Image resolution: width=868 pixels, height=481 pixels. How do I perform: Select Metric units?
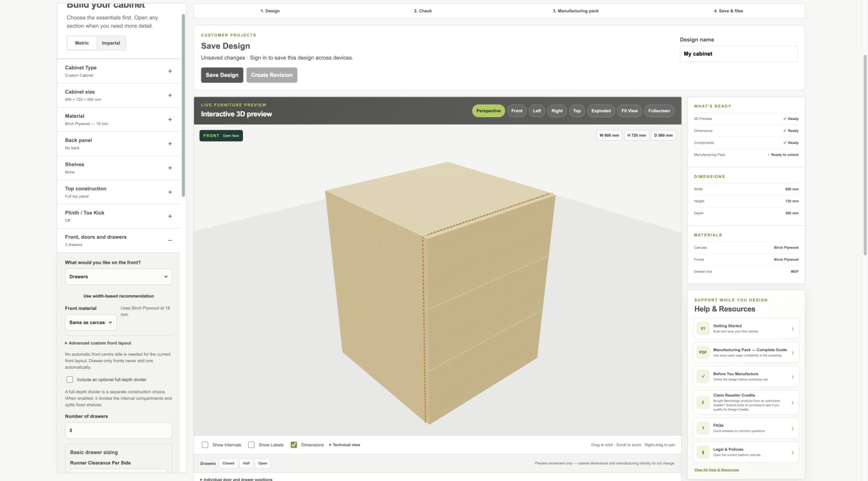pyautogui.click(x=82, y=43)
